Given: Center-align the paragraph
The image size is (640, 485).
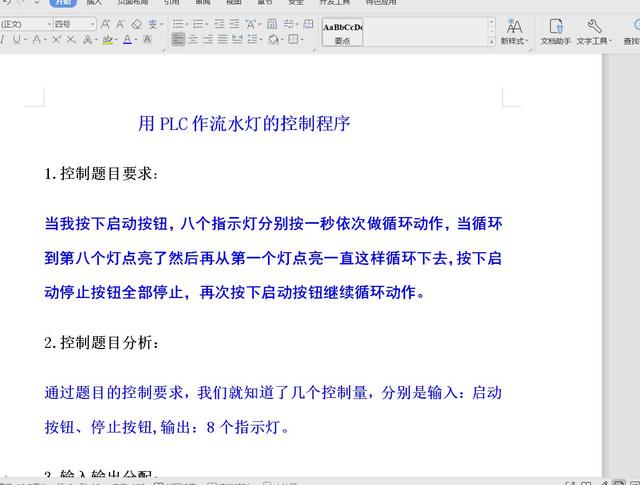Looking at the screenshot, I should coord(193,39).
